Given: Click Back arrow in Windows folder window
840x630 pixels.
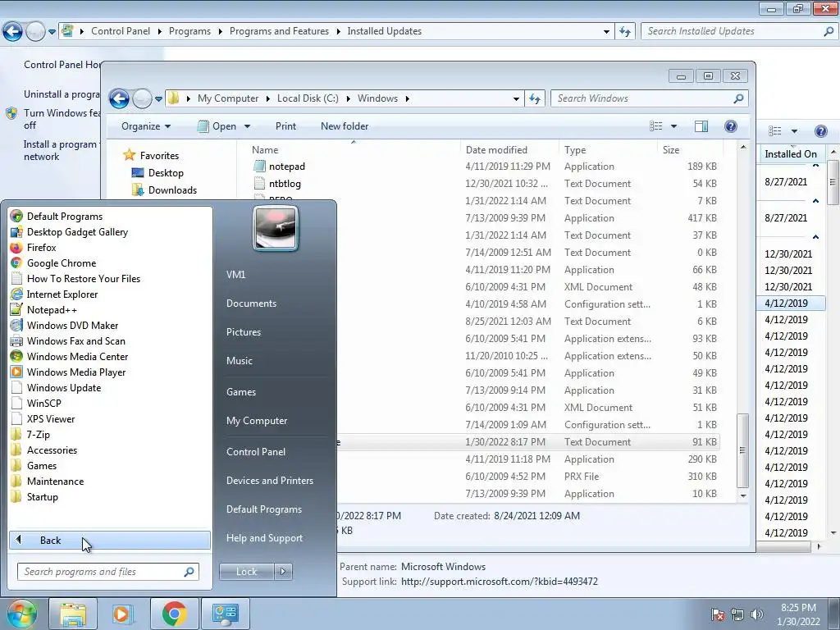Looking at the screenshot, I should coord(119,98).
